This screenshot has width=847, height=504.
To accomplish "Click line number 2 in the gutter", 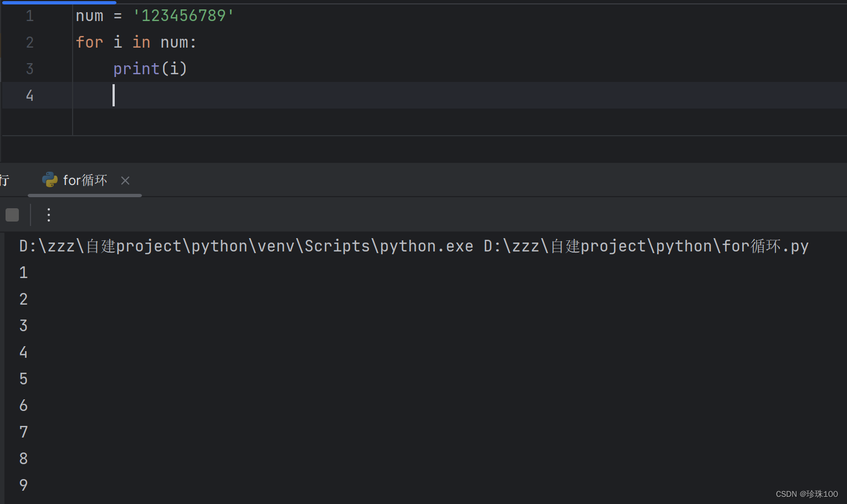I will point(30,43).
